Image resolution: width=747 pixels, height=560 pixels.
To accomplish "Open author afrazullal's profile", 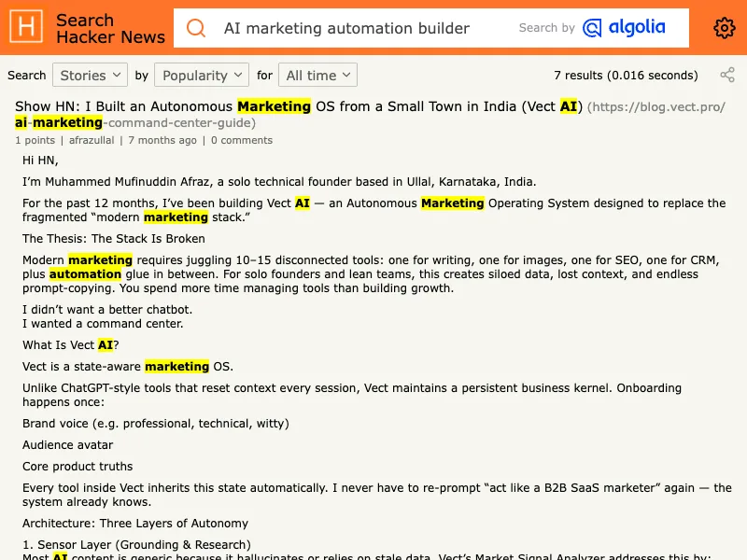I will tap(92, 140).
